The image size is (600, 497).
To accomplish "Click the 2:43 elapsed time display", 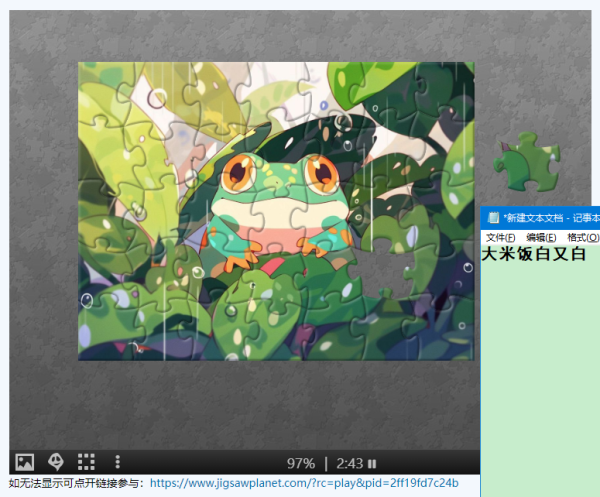I will pyautogui.click(x=349, y=463).
